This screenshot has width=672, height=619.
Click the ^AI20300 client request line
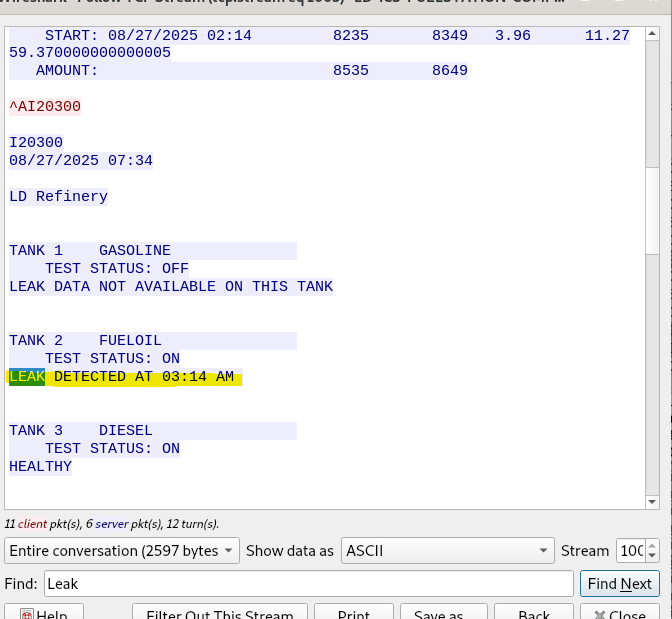tap(45, 107)
